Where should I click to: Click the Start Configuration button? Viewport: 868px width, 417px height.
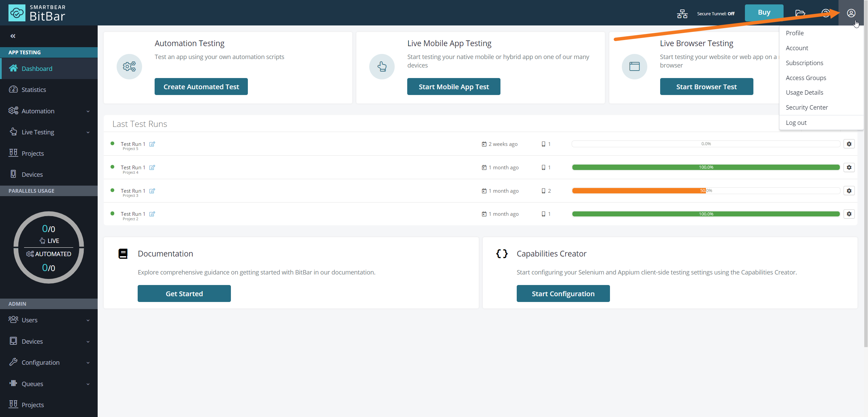coord(563,293)
